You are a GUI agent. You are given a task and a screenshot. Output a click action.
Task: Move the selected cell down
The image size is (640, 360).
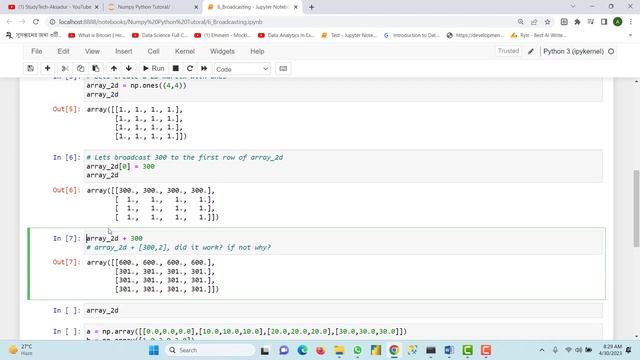[129, 69]
